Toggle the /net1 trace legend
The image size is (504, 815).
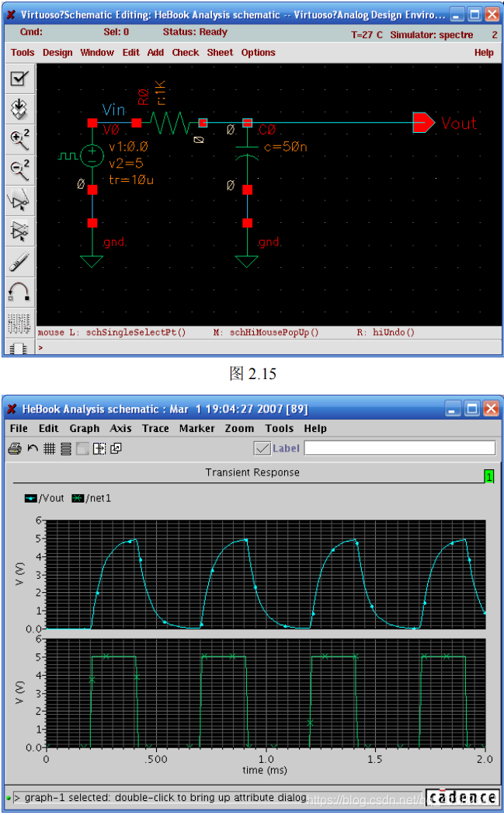point(91,498)
